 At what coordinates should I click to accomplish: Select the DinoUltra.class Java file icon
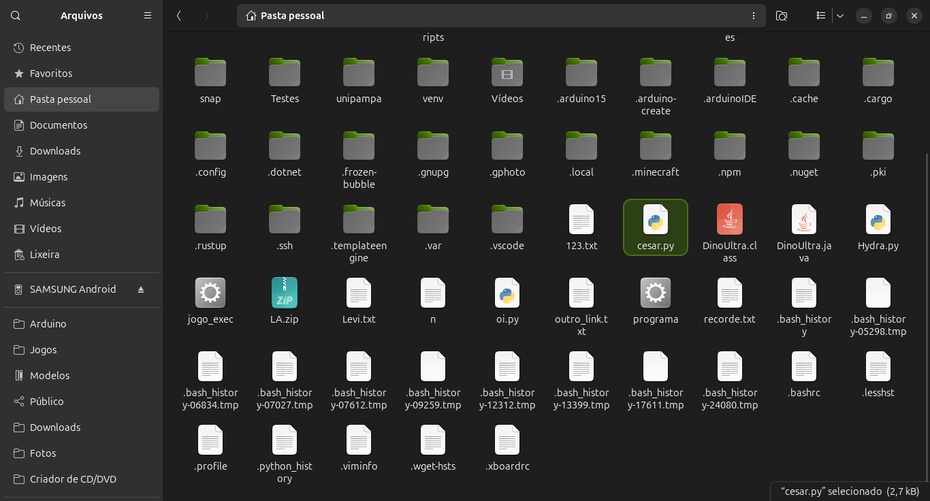[730, 219]
